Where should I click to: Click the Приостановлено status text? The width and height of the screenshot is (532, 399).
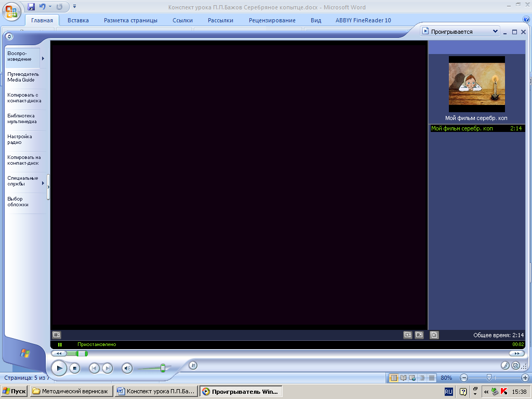97,344
